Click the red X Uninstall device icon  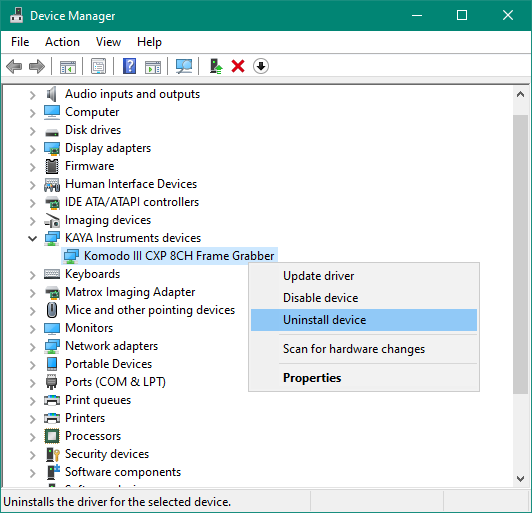[x=238, y=66]
